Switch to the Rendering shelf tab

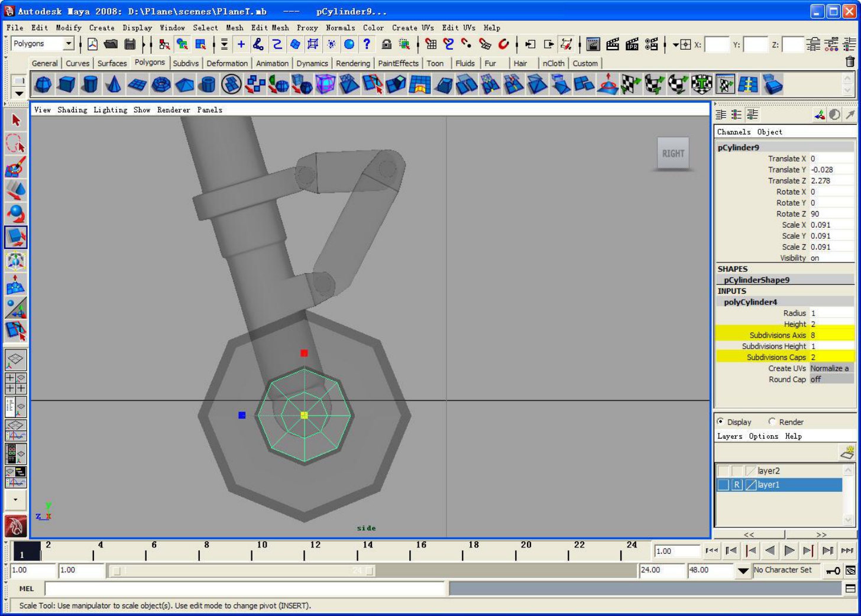353,63
